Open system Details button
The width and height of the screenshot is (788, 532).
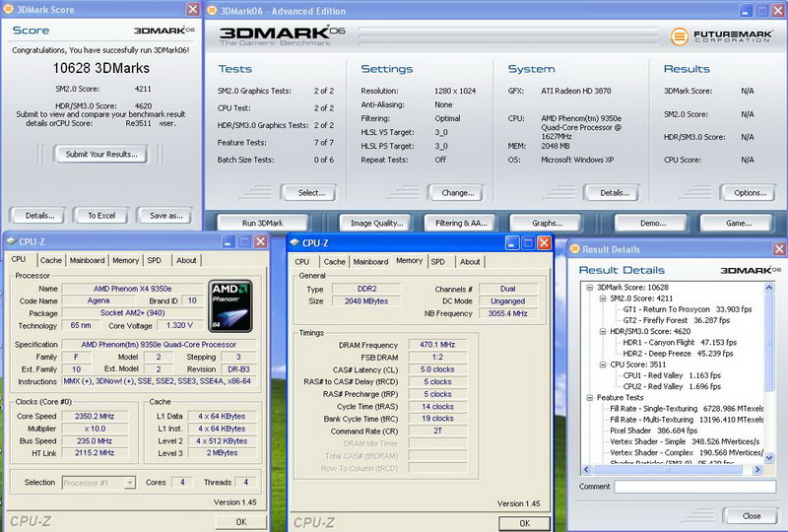tap(614, 193)
